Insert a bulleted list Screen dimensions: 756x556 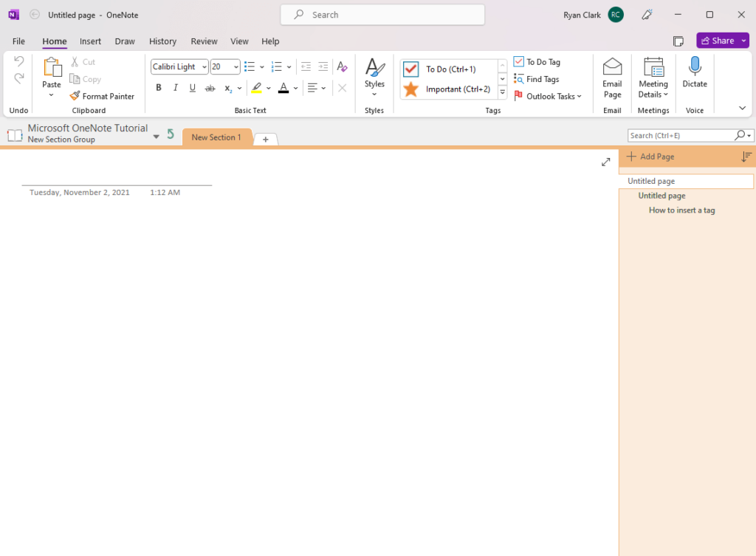[x=250, y=66]
